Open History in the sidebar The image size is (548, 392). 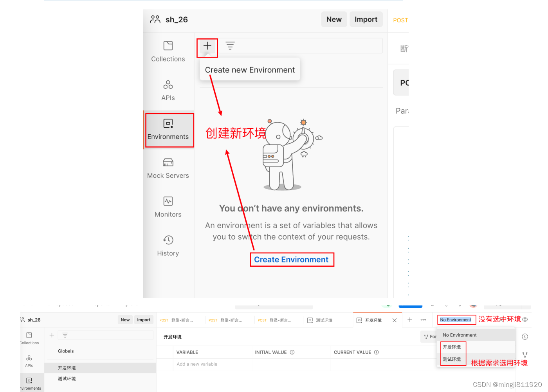click(168, 246)
